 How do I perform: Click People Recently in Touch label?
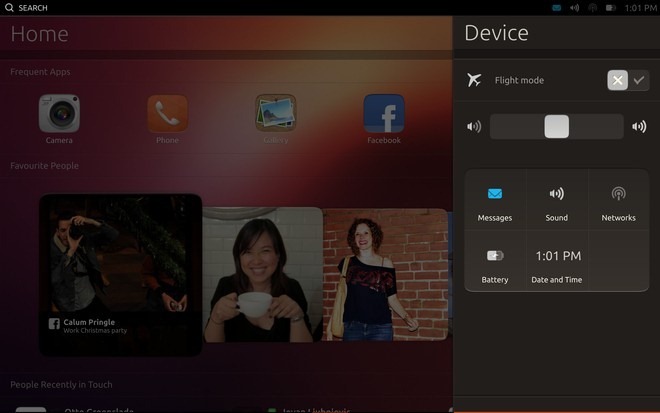[x=61, y=384]
